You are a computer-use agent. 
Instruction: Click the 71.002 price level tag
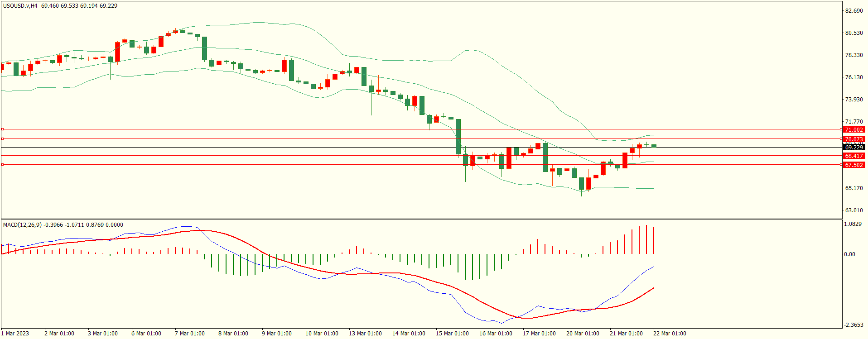click(x=854, y=129)
